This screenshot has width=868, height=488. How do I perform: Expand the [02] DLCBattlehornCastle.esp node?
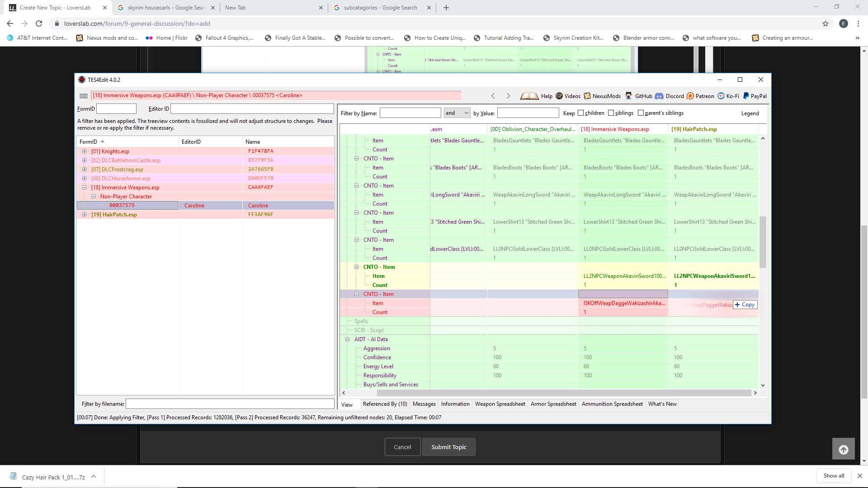tap(84, 160)
